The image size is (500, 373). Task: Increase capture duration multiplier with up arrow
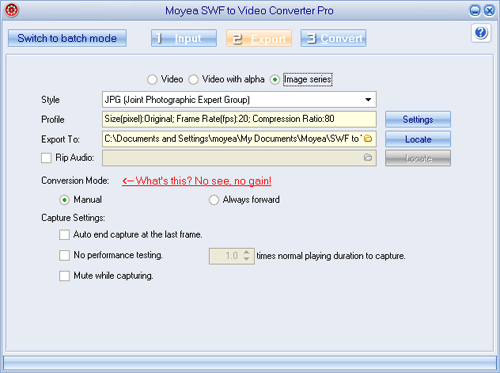click(246, 252)
